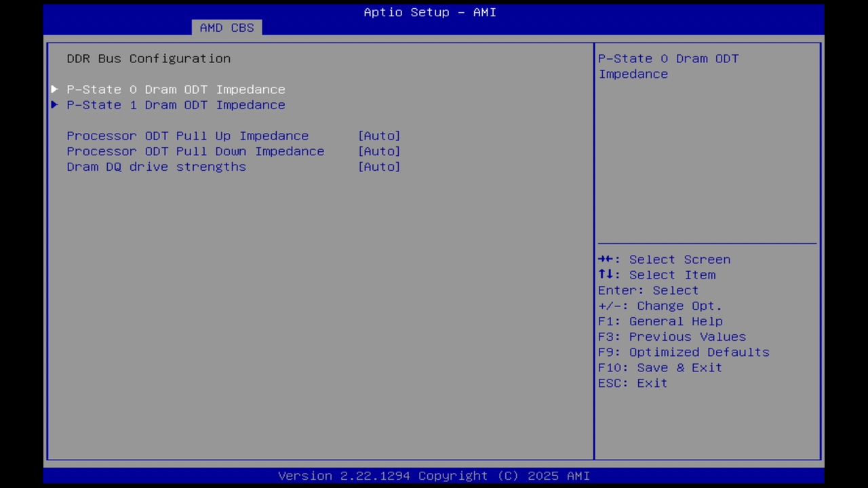Click the DDR Bus Configuration title
The image size is (868, 488).
[149, 58]
